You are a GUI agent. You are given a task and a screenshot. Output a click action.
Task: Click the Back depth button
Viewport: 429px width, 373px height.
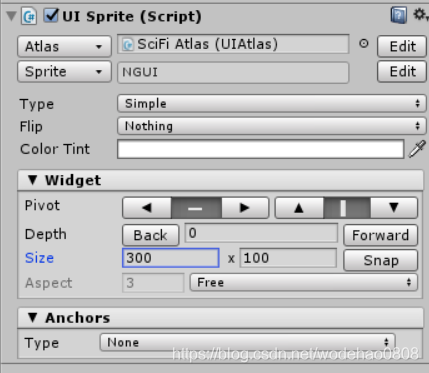151,235
